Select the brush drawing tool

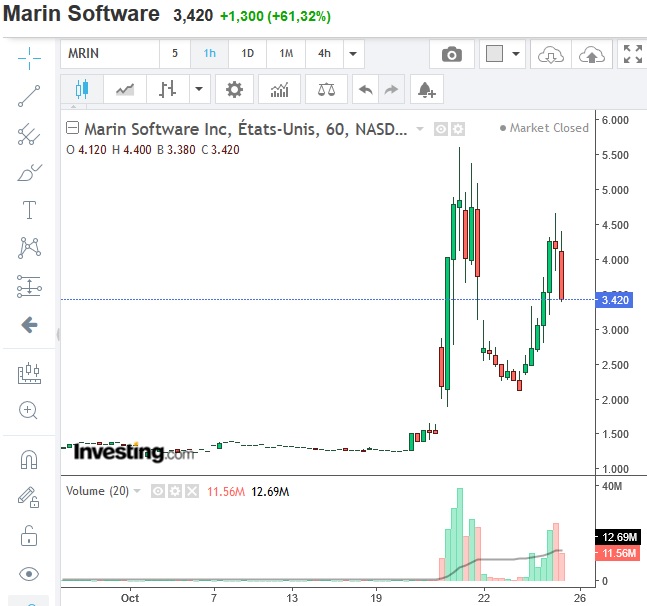pyautogui.click(x=29, y=172)
